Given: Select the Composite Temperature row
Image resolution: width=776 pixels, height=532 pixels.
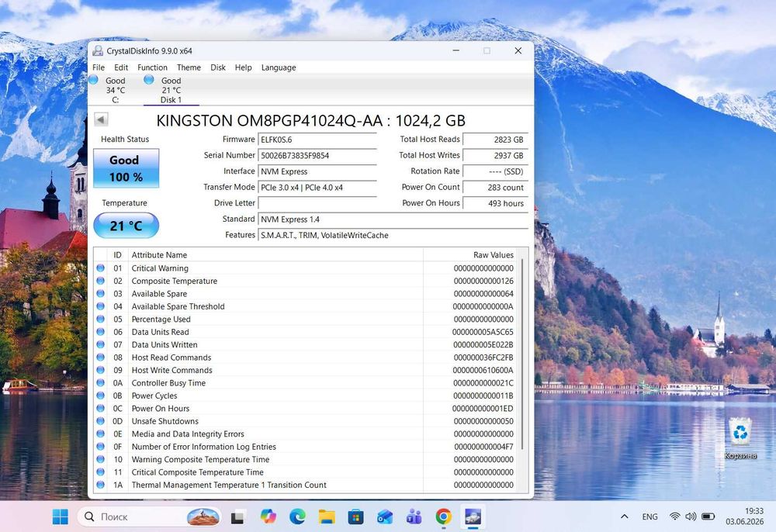Looking at the screenshot, I should pyautogui.click(x=305, y=281).
